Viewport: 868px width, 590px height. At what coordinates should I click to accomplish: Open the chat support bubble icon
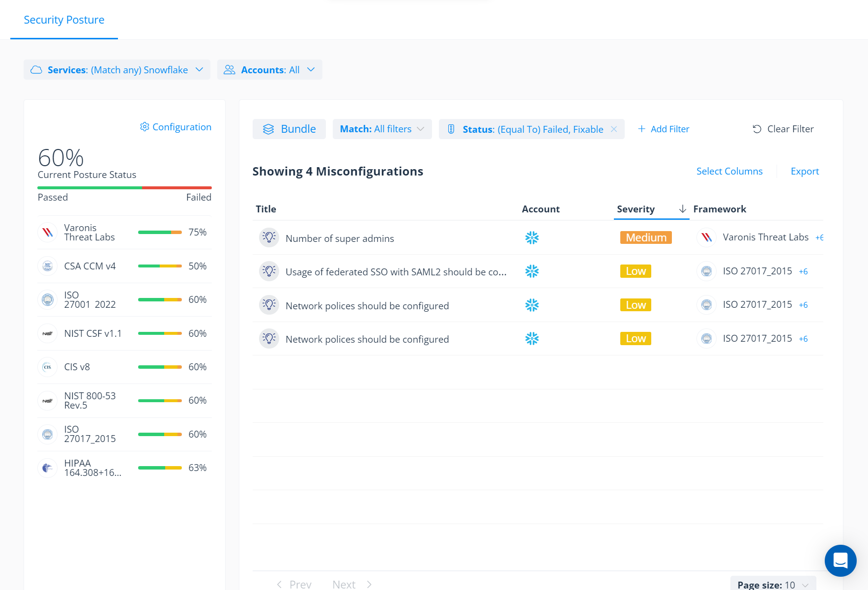pos(840,560)
